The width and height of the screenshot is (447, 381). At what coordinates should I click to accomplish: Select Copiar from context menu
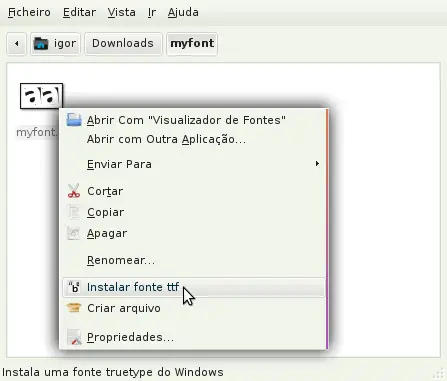tap(193, 212)
